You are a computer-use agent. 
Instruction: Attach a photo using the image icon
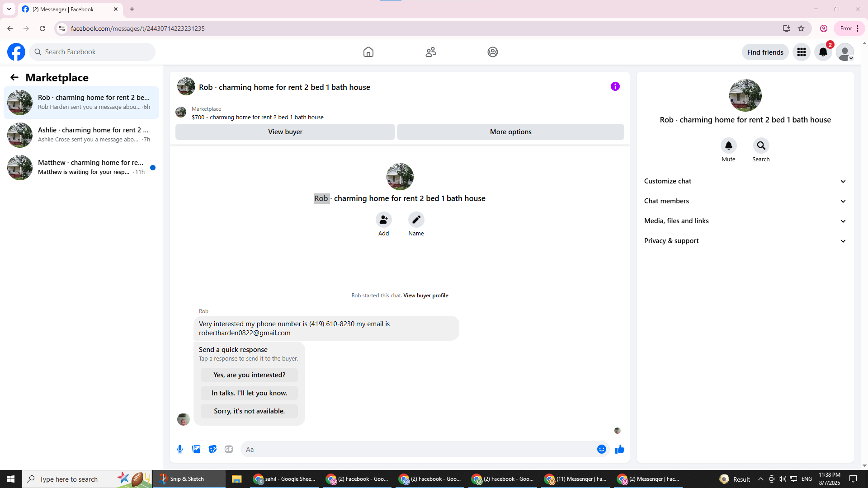point(196,449)
